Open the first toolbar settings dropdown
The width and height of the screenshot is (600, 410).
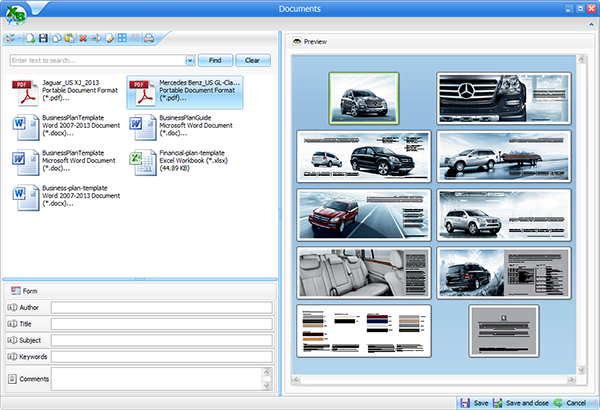click(13, 39)
